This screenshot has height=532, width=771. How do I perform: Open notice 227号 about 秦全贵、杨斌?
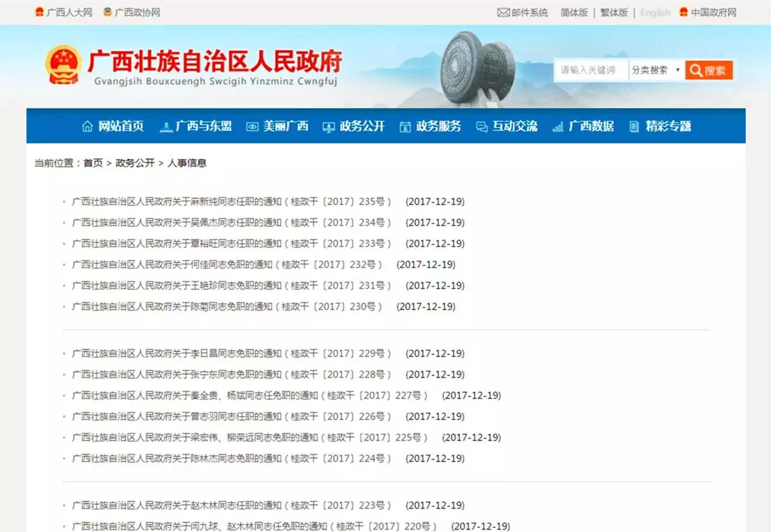(x=250, y=395)
